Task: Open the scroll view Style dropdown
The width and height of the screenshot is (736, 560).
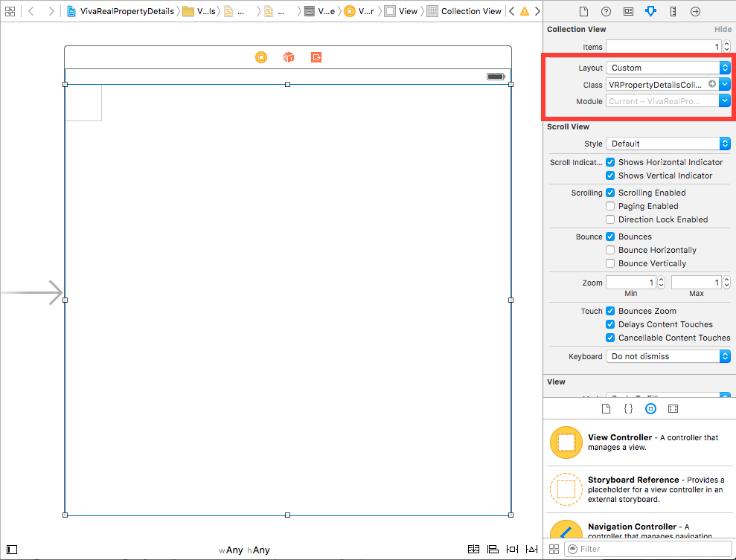Action: click(x=668, y=144)
